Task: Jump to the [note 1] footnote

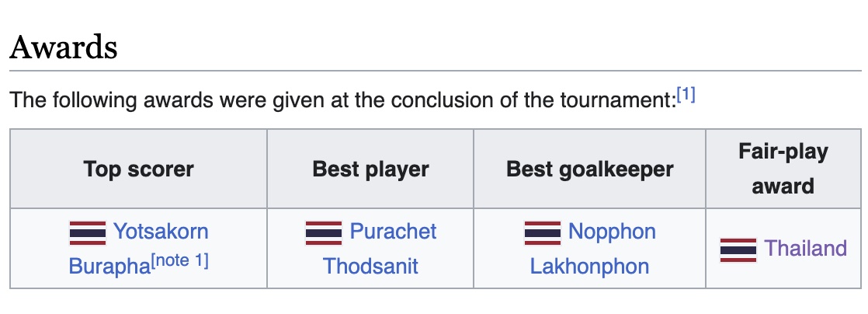Action: [x=180, y=260]
